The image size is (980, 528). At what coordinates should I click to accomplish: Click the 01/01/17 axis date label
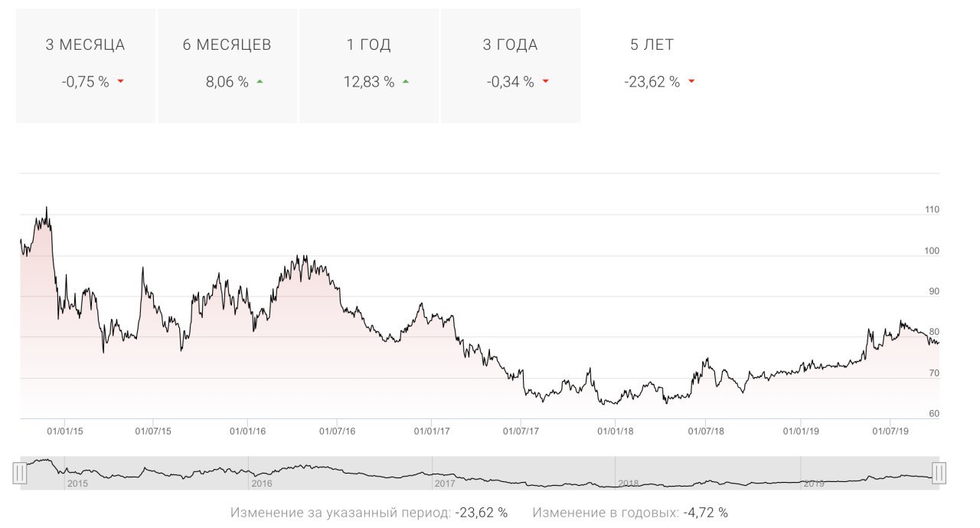click(x=432, y=431)
